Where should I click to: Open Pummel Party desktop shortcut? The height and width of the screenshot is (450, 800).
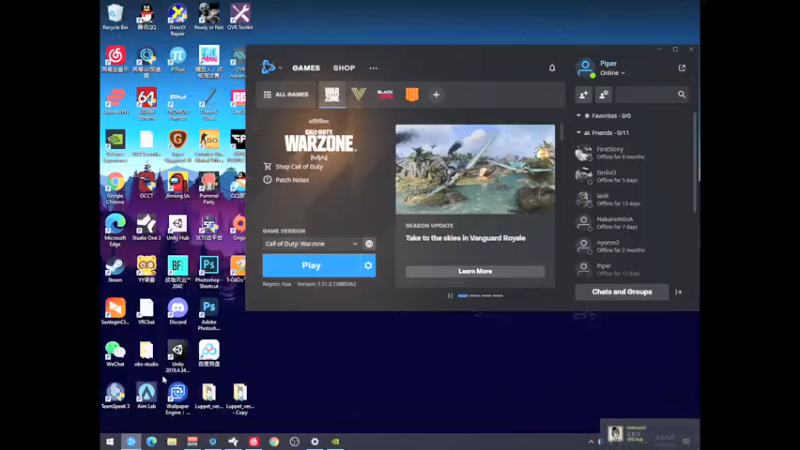click(209, 188)
